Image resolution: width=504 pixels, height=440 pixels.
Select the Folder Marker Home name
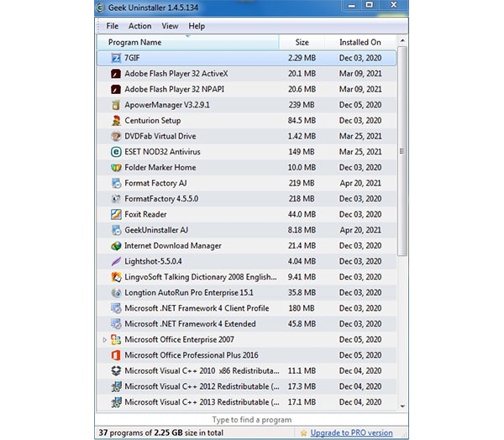(x=160, y=167)
